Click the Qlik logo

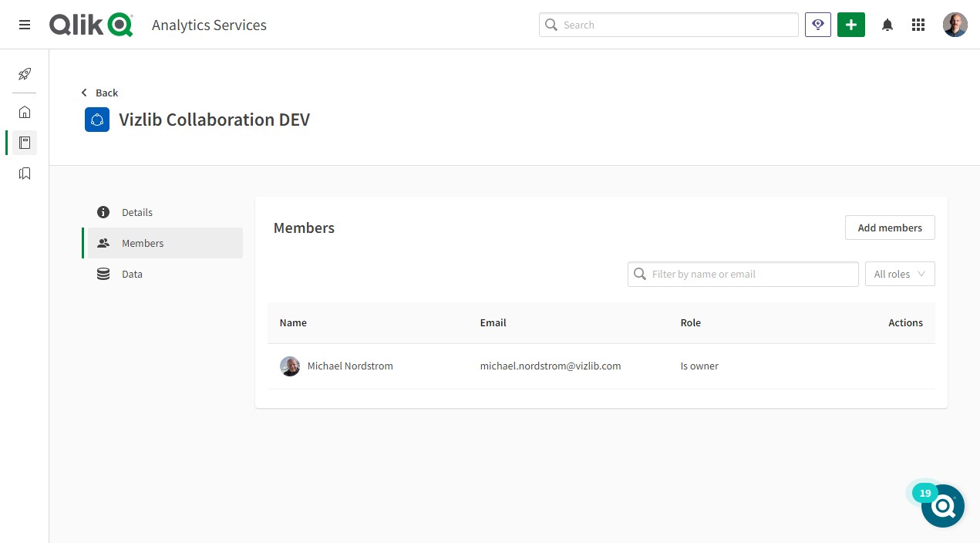[x=91, y=25]
